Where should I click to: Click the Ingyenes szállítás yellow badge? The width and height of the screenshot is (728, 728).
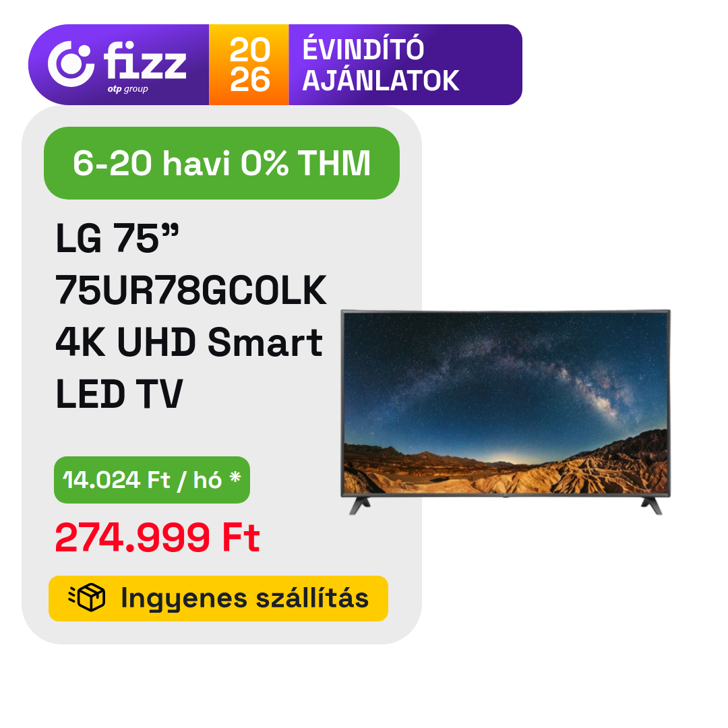[x=218, y=599]
